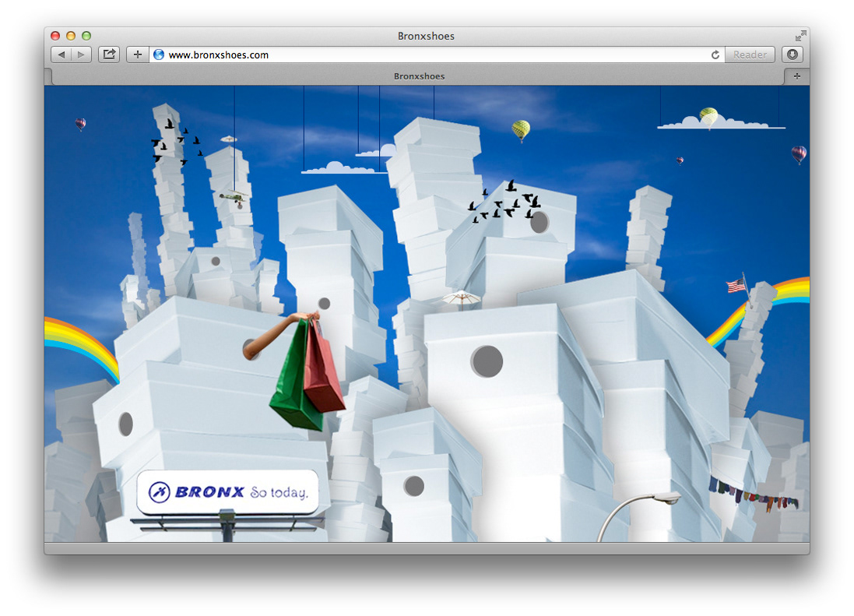Focus the www.bronxshoes.com address field
Viewport: 854px width, 616px height.
pos(436,55)
